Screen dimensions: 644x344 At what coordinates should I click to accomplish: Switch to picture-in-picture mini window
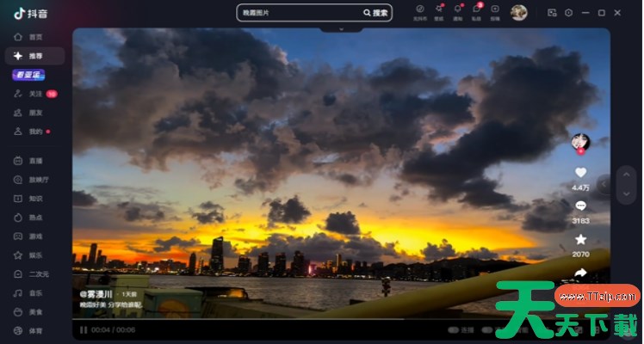552,13
